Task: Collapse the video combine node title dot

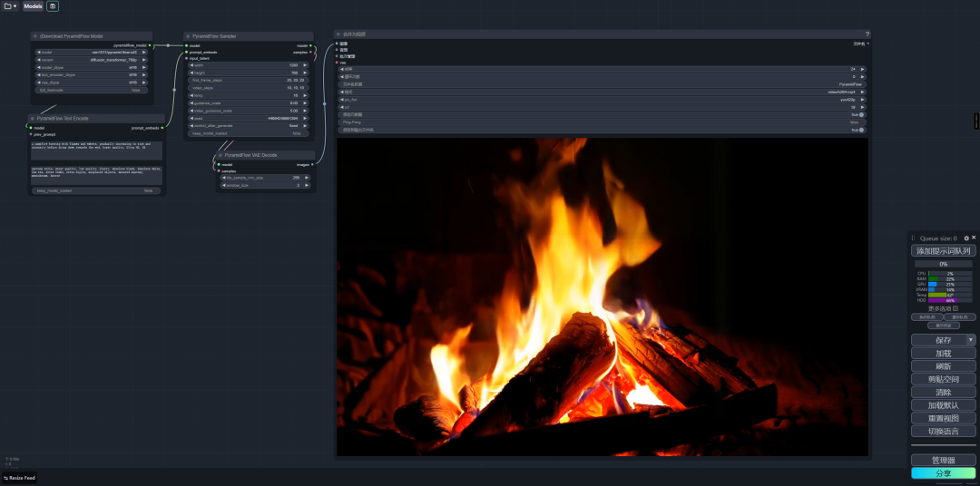Action: [x=338, y=34]
